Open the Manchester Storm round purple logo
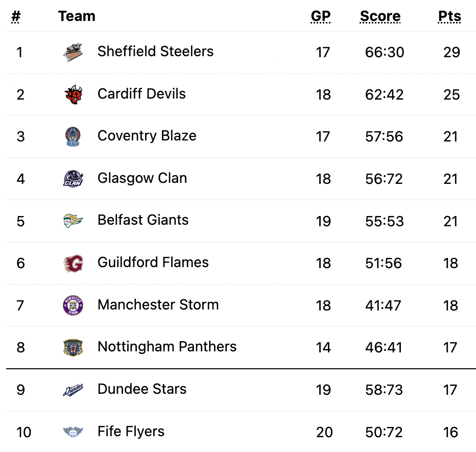The image size is (476, 452). [73, 305]
